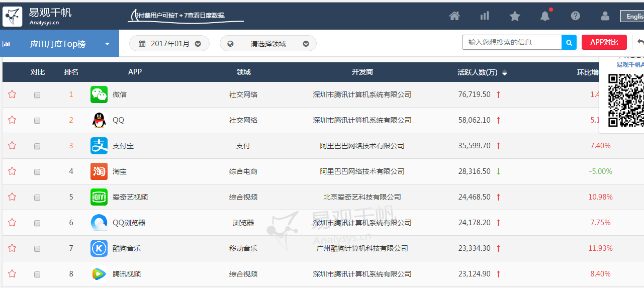Click the 领域 column header
This screenshot has height=288, width=644.
tap(243, 72)
